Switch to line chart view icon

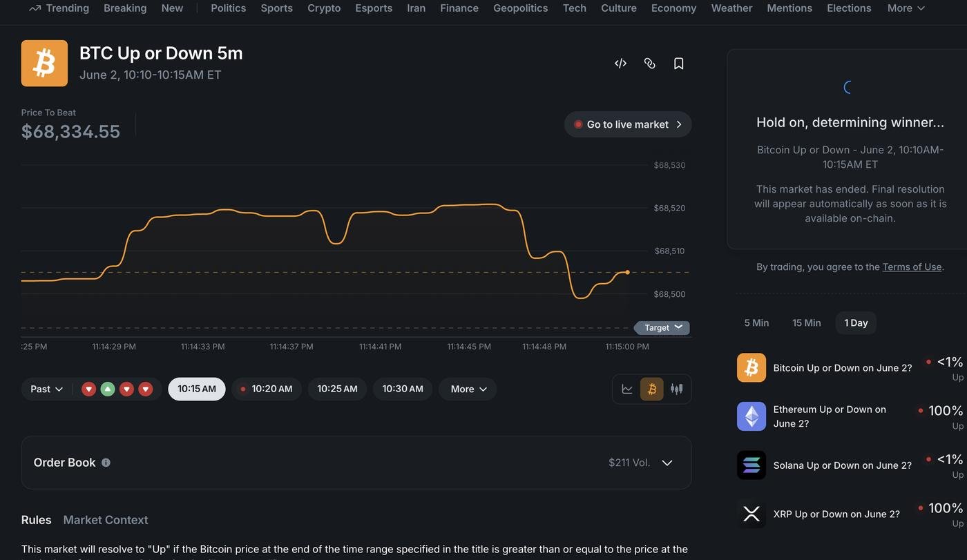(x=627, y=389)
